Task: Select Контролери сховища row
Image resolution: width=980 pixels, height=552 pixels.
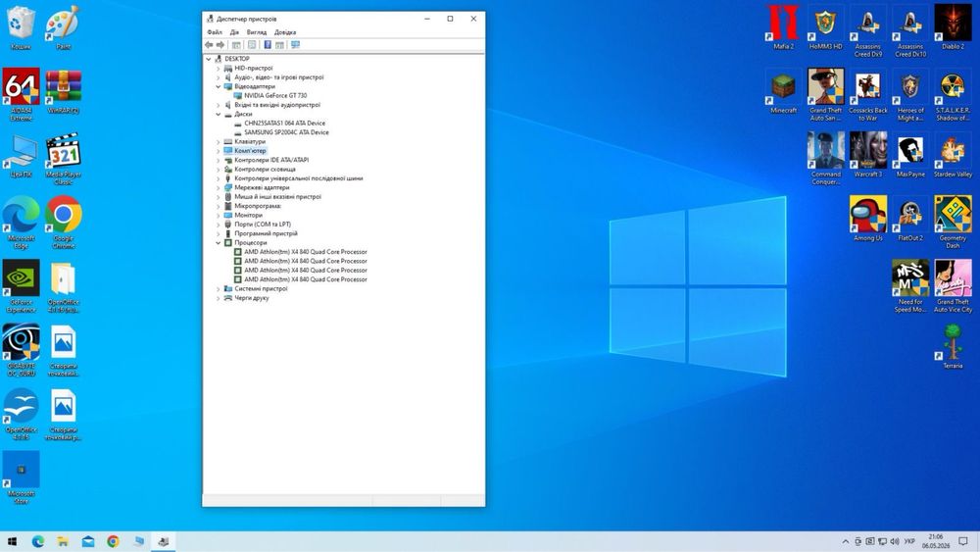Action: 265,170
